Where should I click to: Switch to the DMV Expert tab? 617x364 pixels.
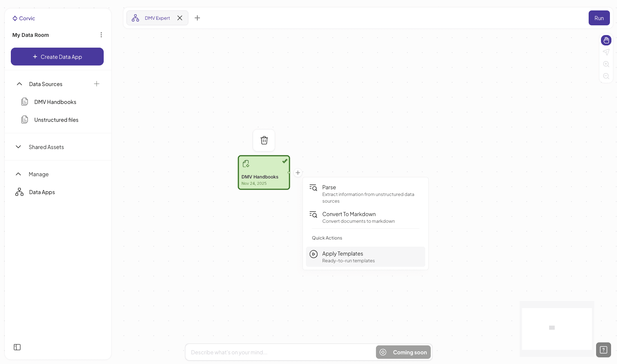click(157, 18)
